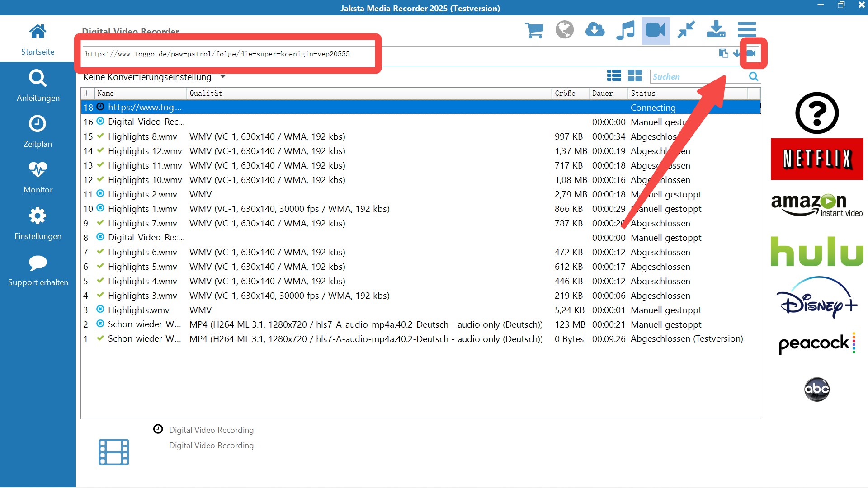Select row 2 Schon wieder W...

tap(420, 324)
